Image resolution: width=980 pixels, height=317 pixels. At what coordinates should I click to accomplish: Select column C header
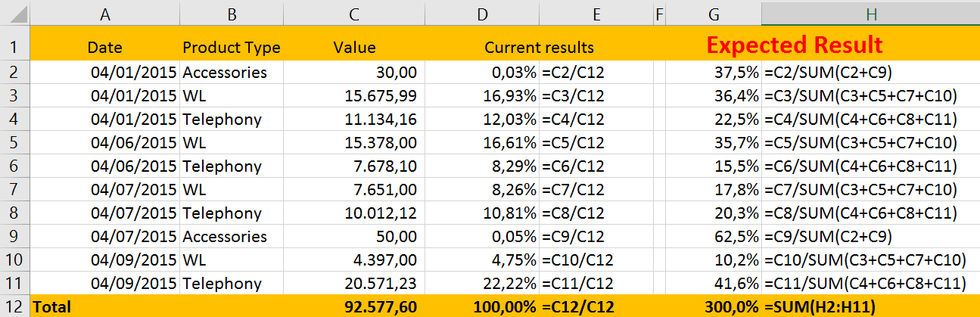click(354, 13)
